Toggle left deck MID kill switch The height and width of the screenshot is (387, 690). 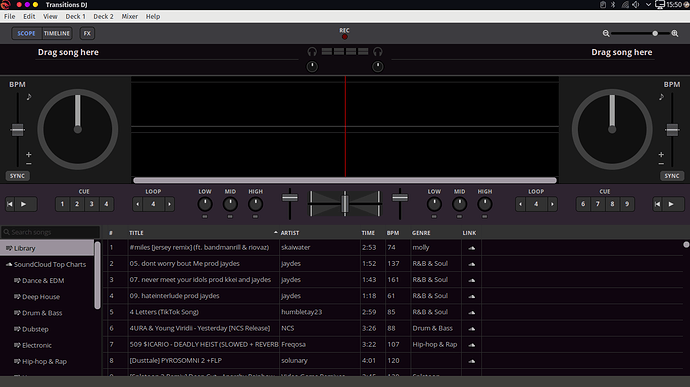click(230, 217)
